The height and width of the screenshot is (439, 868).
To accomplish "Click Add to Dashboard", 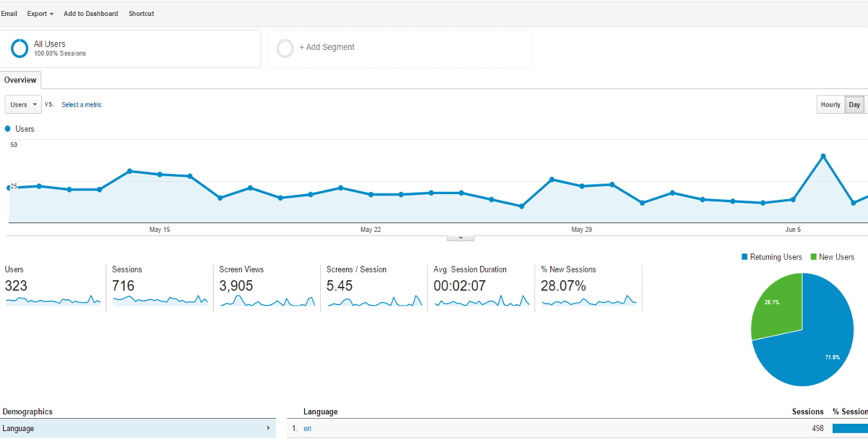I will [x=90, y=13].
